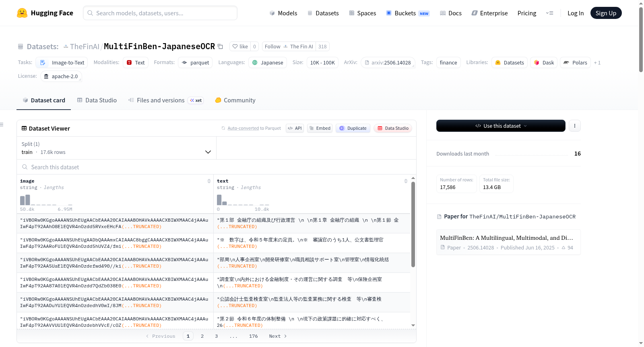
Task: Go to page 3 of viewer
Action: 216,336
